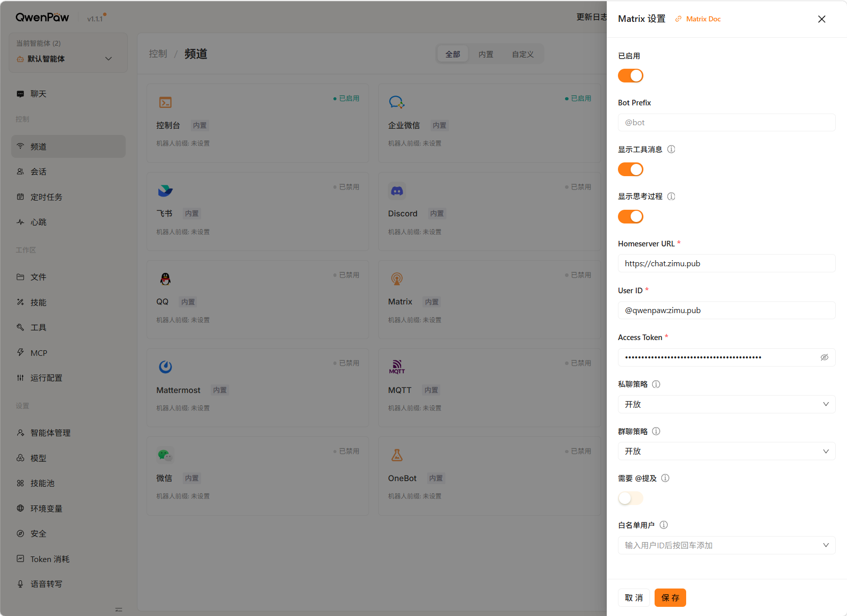Click the 运行配置 sliders sidebar icon
Screen dimensions: 847x616
point(20,378)
